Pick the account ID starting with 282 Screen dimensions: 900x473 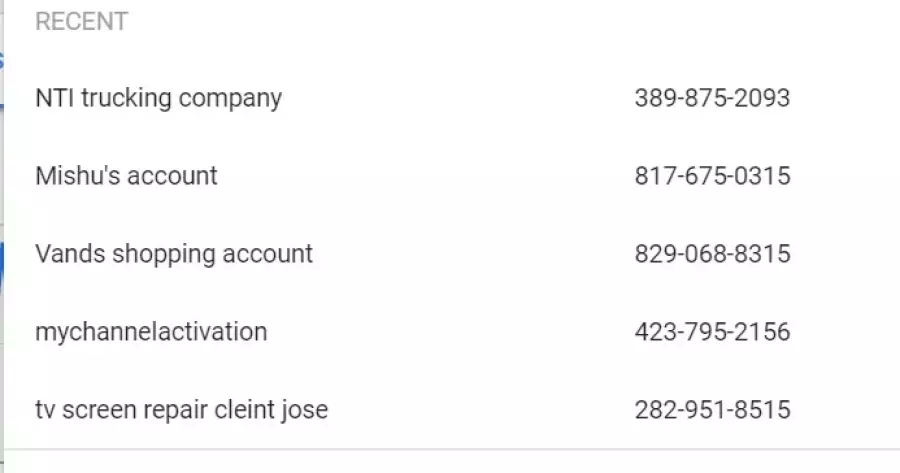click(712, 410)
